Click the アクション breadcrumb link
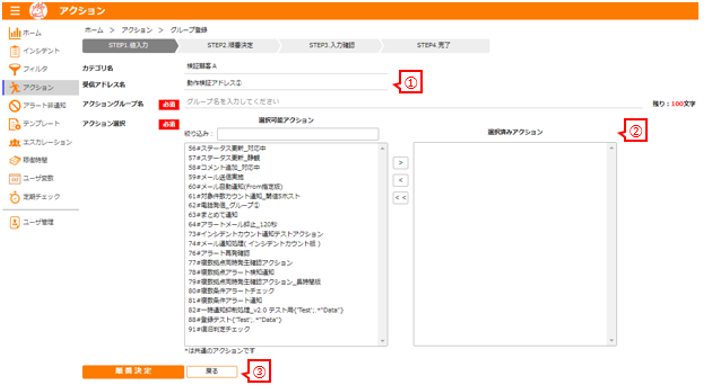 click(x=137, y=30)
